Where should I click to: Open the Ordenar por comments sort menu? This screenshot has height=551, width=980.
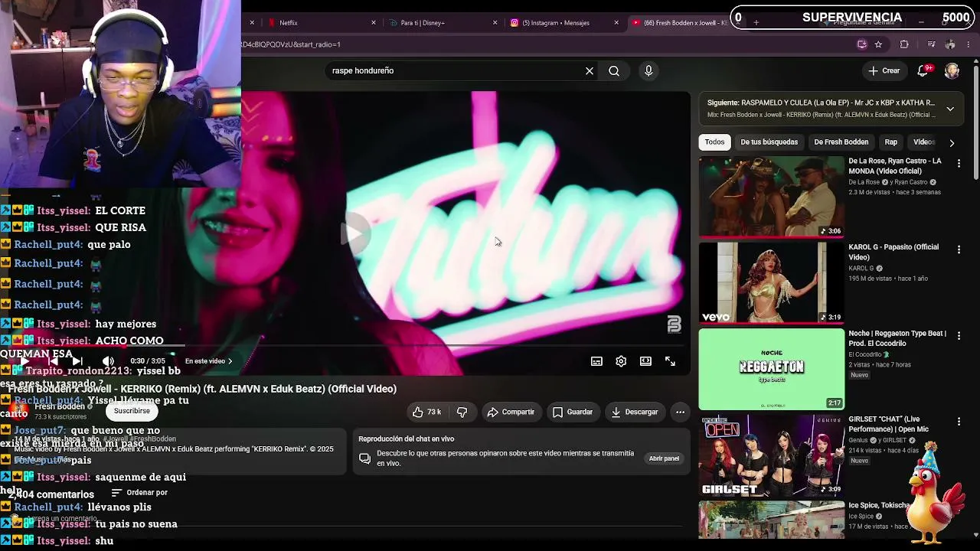click(x=139, y=493)
